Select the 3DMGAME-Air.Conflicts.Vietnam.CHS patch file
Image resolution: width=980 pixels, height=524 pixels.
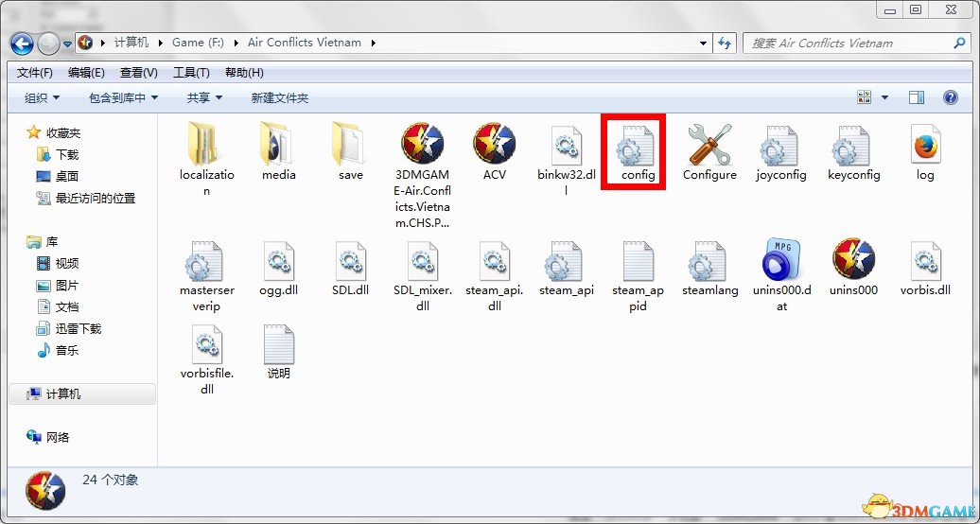click(x=423, y=175)
